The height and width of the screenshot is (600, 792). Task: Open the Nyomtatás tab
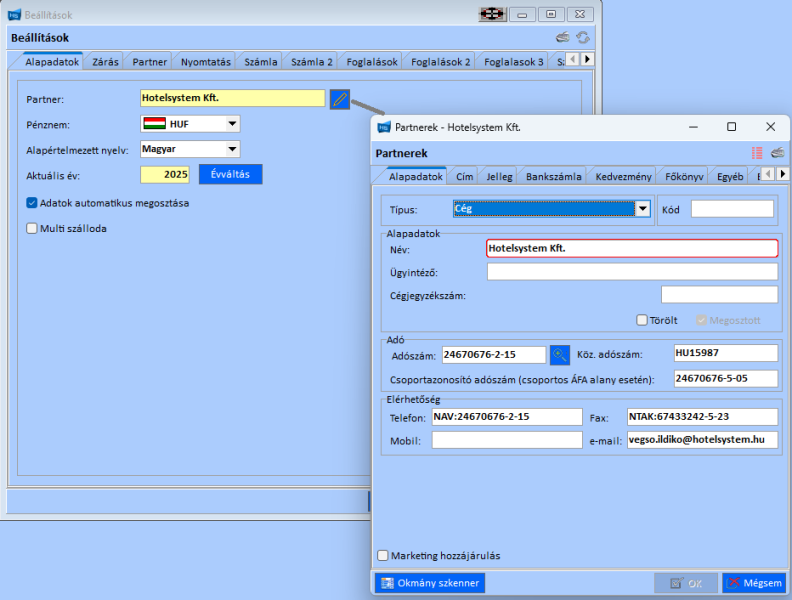(206, 62)
